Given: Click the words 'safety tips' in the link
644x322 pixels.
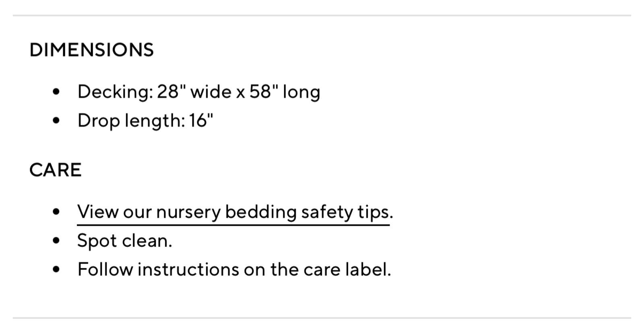Looking at the screenshot, I should point(346,212).
